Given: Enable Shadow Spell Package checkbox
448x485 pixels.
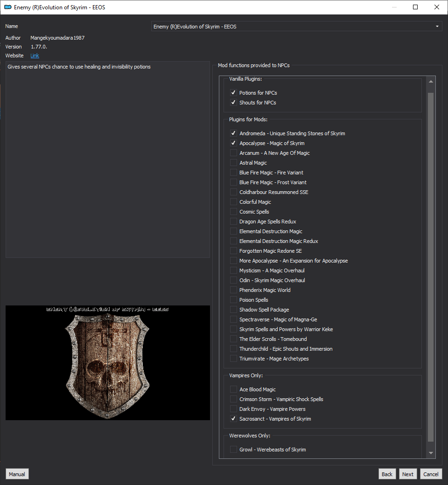Looking at the screenshot, I should pyautogui.click(x=233, y=310).
